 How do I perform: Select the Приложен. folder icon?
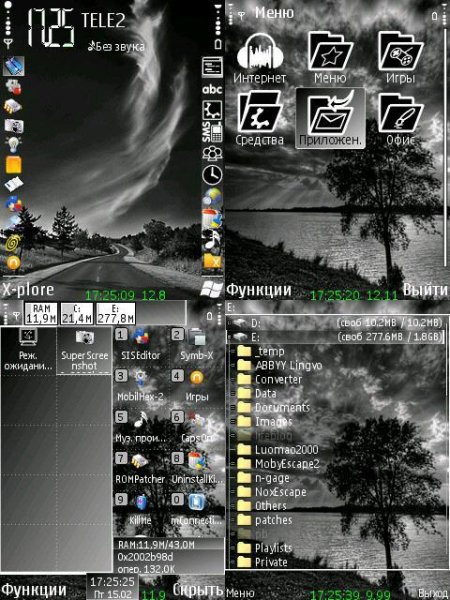(330, 118)
